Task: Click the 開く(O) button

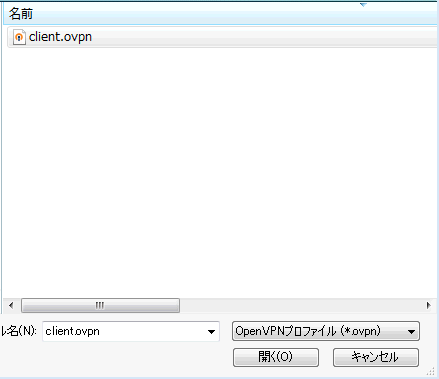Action: (x=276, y=357)
